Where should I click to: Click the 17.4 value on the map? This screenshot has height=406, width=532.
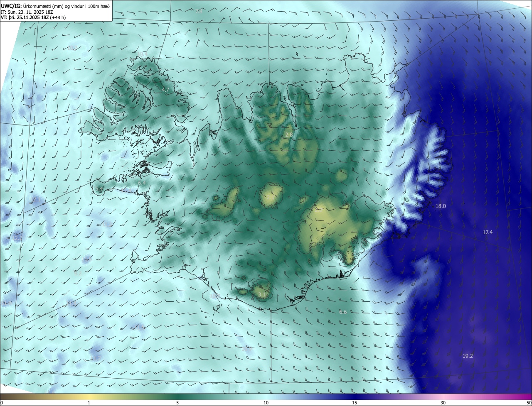[488, 232]
